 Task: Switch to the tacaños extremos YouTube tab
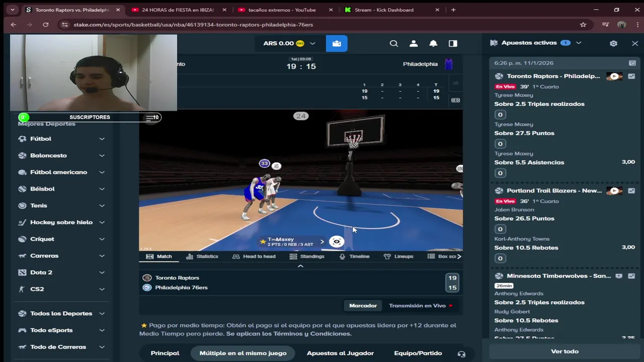[x=282, y=10]
